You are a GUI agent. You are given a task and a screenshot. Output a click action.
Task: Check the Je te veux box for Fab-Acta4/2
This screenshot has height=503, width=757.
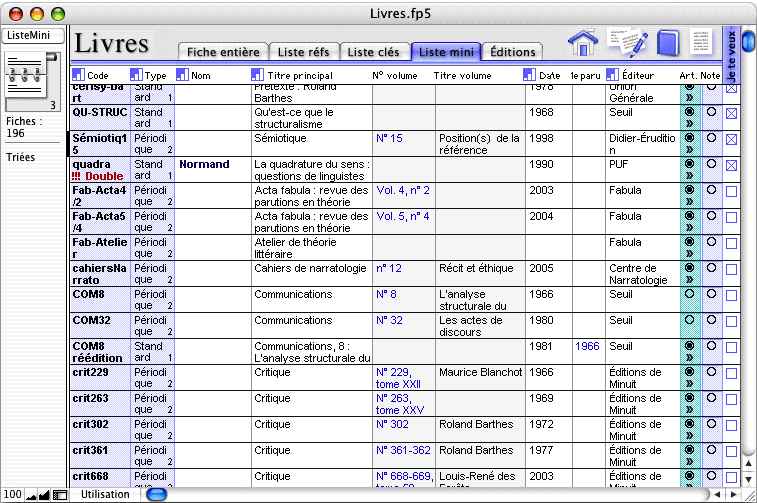tap(731, 192)
